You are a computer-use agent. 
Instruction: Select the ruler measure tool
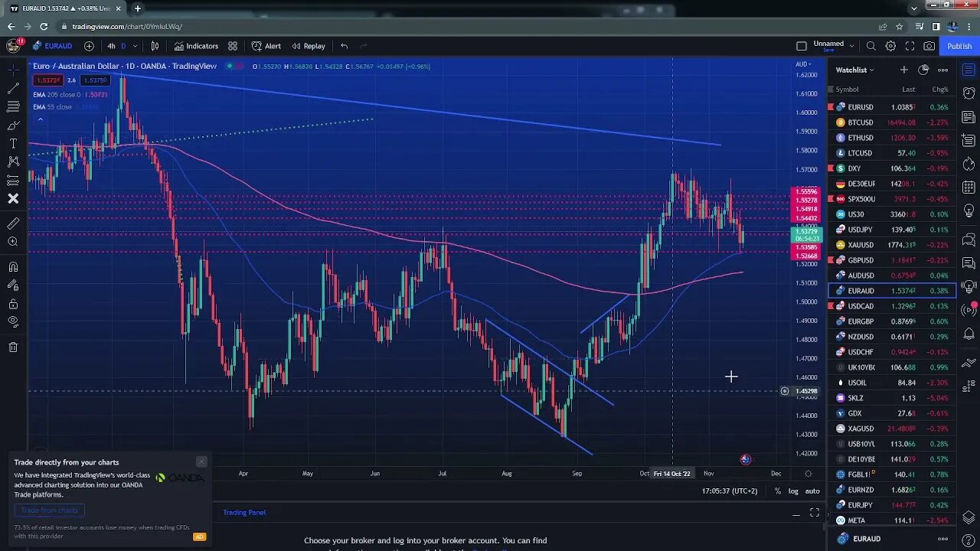click(13, 223)
